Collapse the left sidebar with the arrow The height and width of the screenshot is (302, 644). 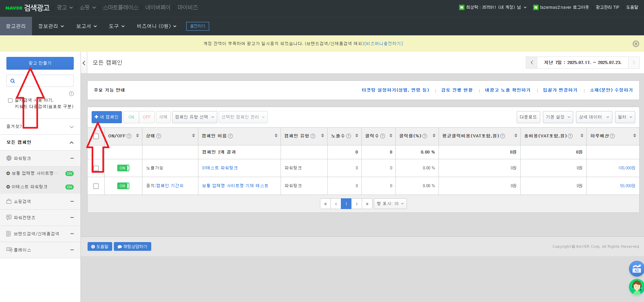84,63
